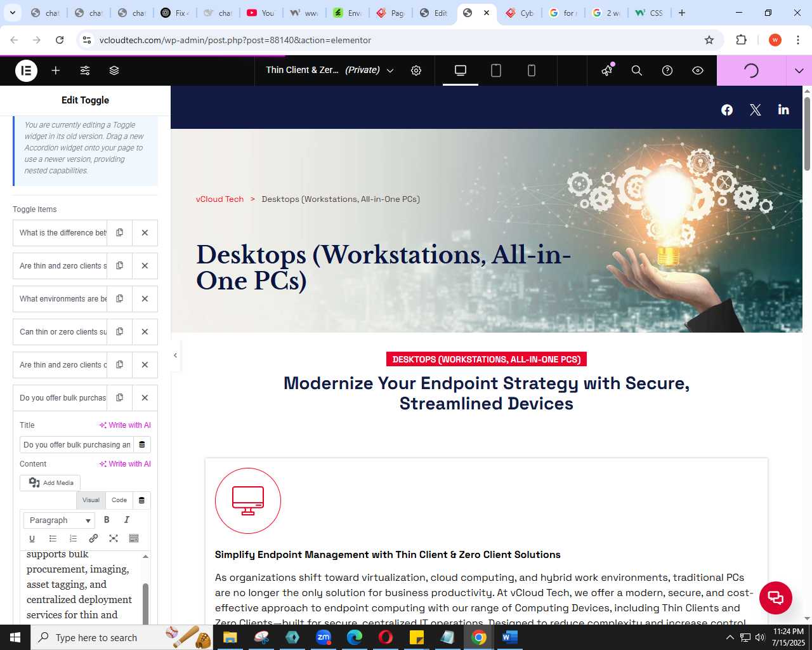This screenshot has height=650, width=812.
Task: Open dynamic tags for Title field
Action: pos(142,445)
